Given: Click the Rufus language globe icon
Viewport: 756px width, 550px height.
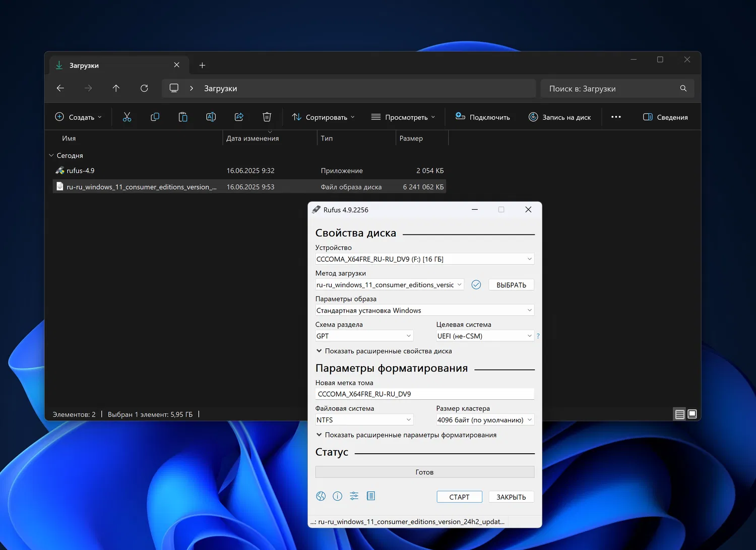Looking at the screenshot, I should coord(321,496).
